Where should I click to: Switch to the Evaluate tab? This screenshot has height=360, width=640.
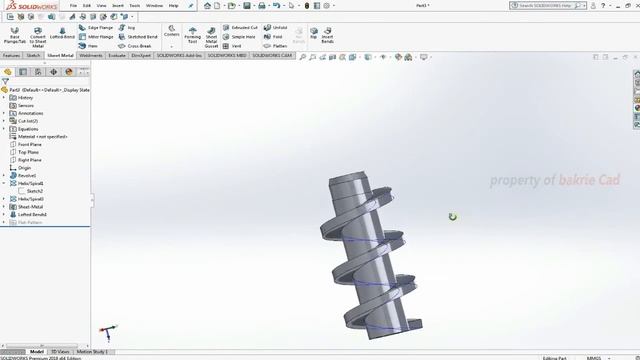click(117, 56)
